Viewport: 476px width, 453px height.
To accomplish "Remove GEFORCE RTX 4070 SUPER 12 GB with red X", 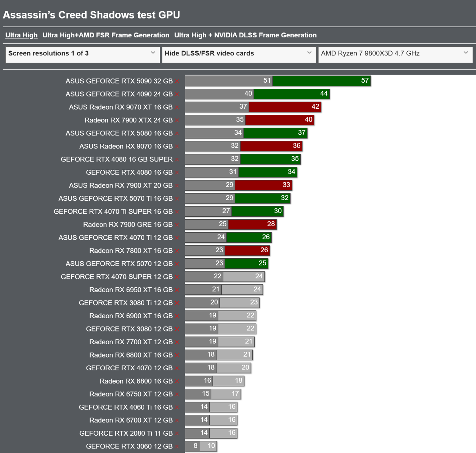I will tap(177, 277).
